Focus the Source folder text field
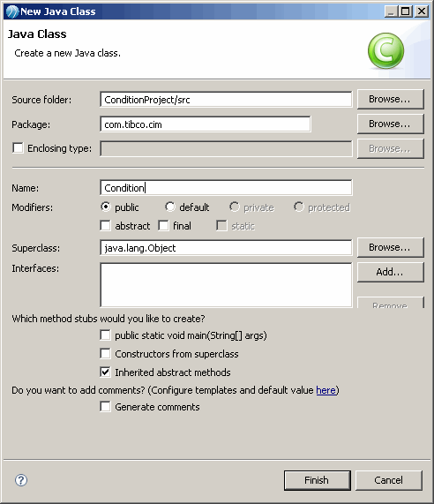Viewport: 434px width, 504px height. click(x=226, y=100)
